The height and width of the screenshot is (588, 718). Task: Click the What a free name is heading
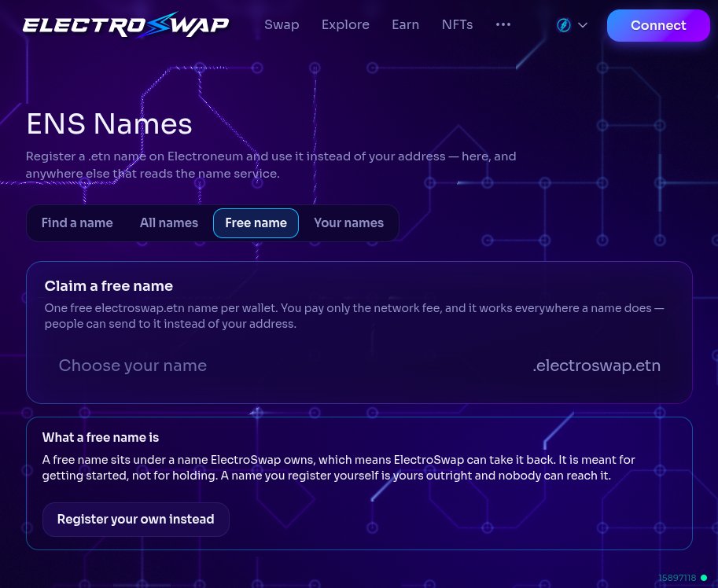101,437
